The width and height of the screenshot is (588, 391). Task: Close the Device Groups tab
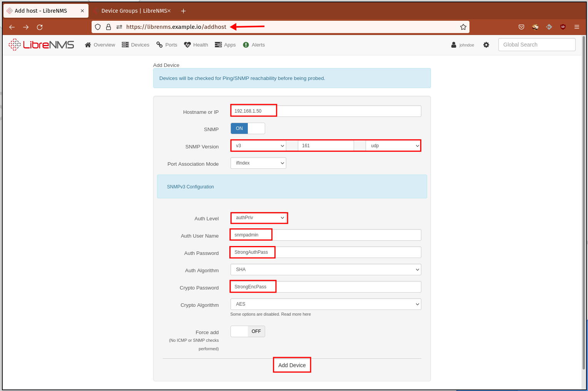click(169, 11)
